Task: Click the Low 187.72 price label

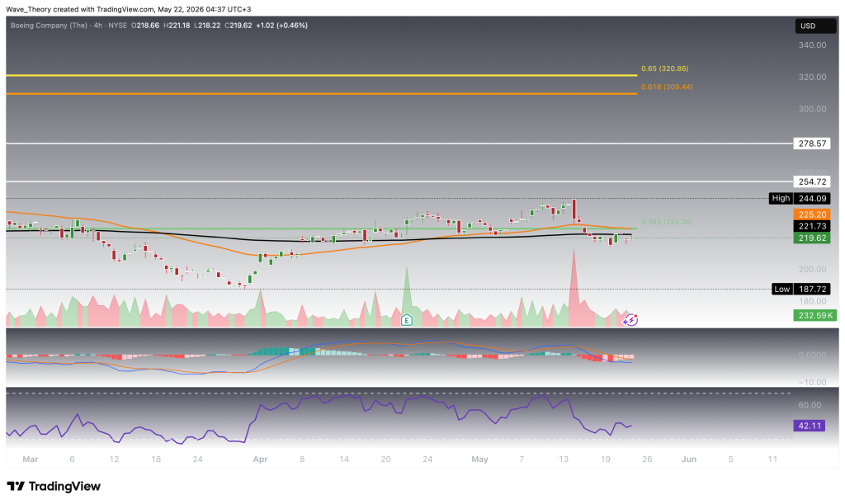Action: coord(800,290)
